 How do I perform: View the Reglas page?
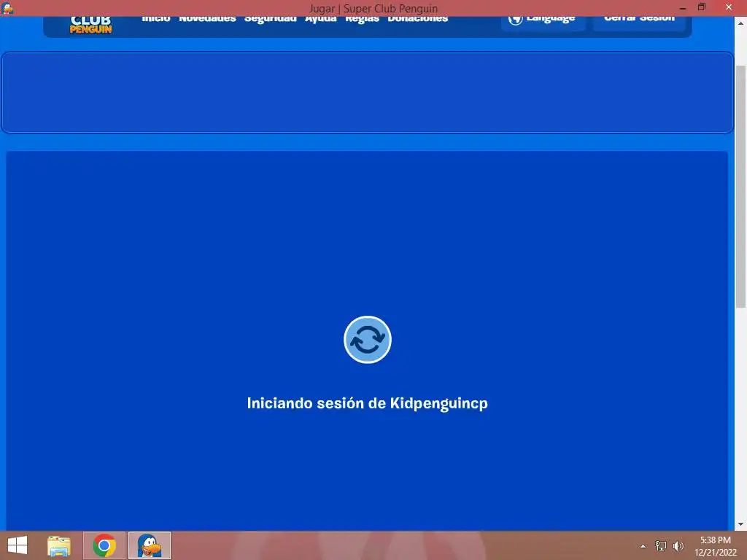[362, 20]
